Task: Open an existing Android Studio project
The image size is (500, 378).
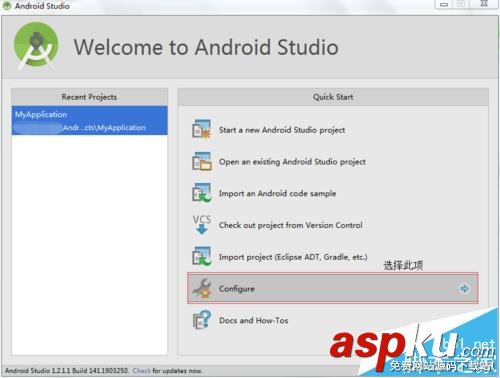Action: [x=292, y=162]
